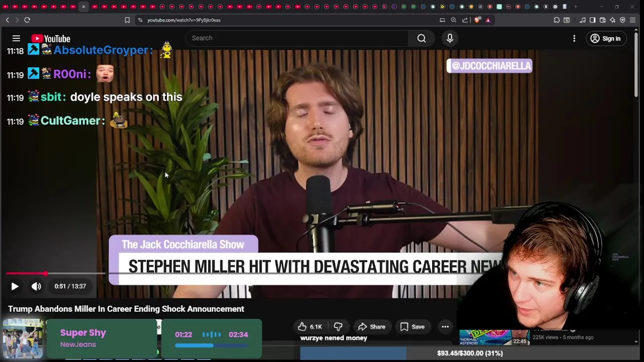The width and height of the screenshot is (644, 362).
Task: Click the 'doyle speaks on this' chat message
Action: pyautogui.click(x=126, y=97)
